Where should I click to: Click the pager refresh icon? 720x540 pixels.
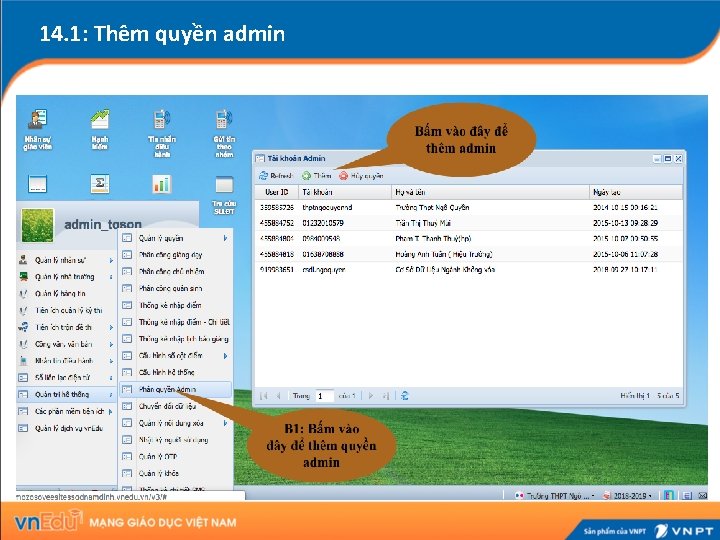pyautogui.click(x=405, y=396)
